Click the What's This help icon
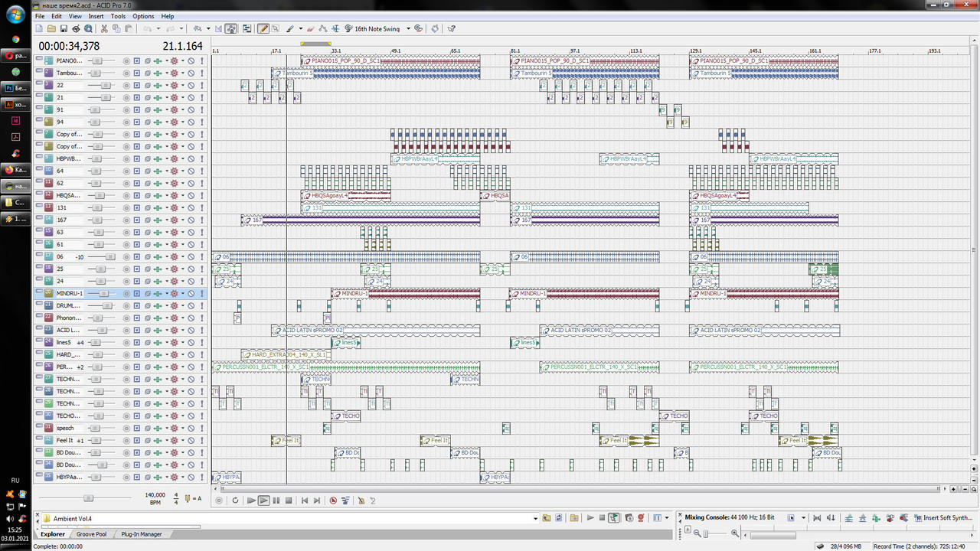980x551 pixels. pos(452,28)
